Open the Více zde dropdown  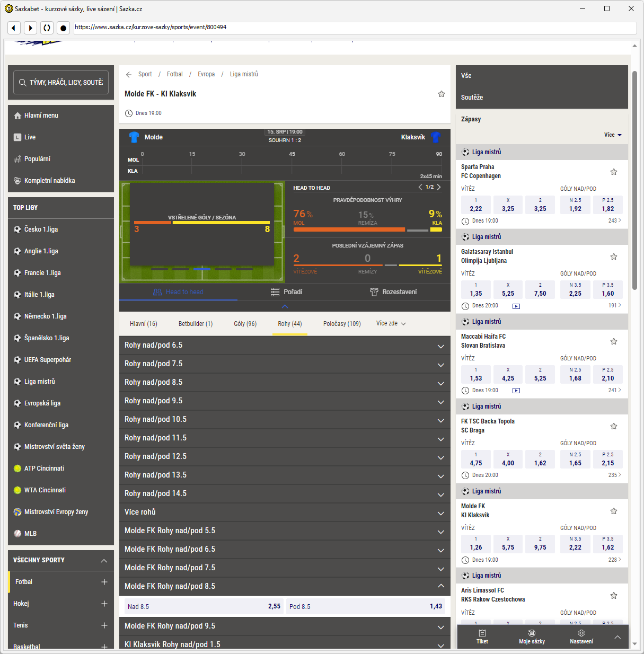(x=391, y=323)
